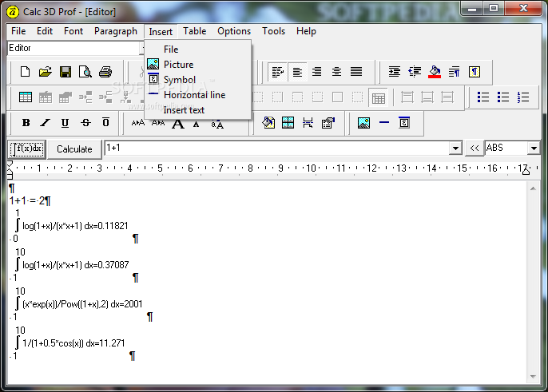
Task: Open the Edit menu
Action: coord(45,31)
